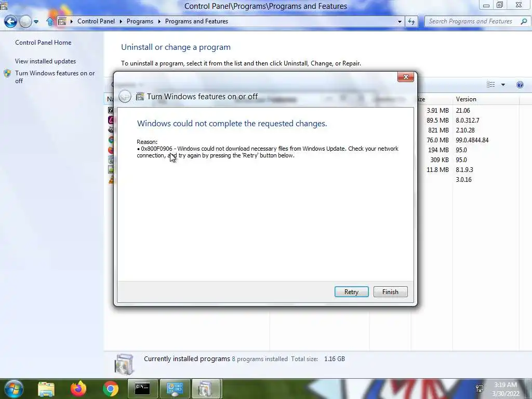Minimize the Programs and Features window
The height and width of the screenshot is (399, 532).
click(486, 5)
